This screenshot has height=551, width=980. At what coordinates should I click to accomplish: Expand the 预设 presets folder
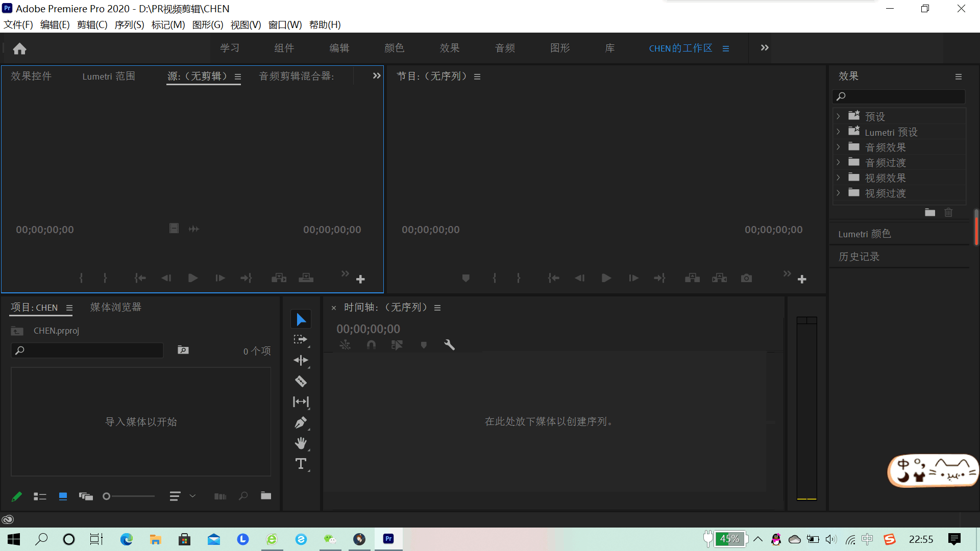tap(838, 116)
